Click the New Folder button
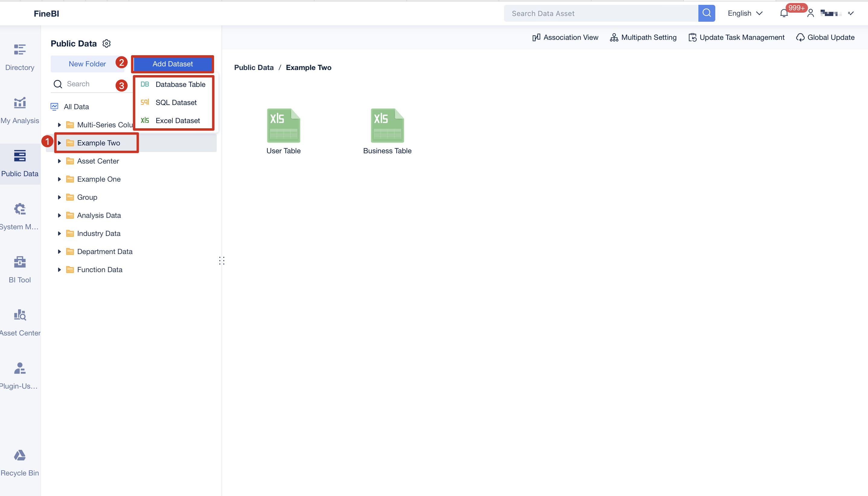The height and width of the screenshot is (496, 868). coord(87,64)
